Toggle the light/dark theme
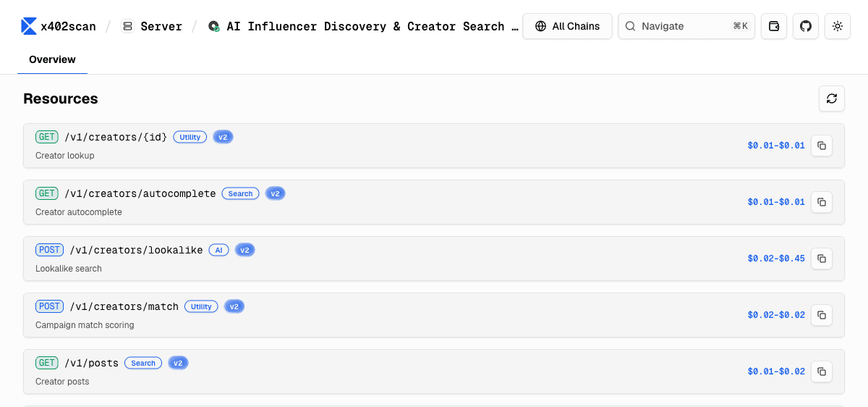This screenshot has width=868, height=407. click(838, 26)
